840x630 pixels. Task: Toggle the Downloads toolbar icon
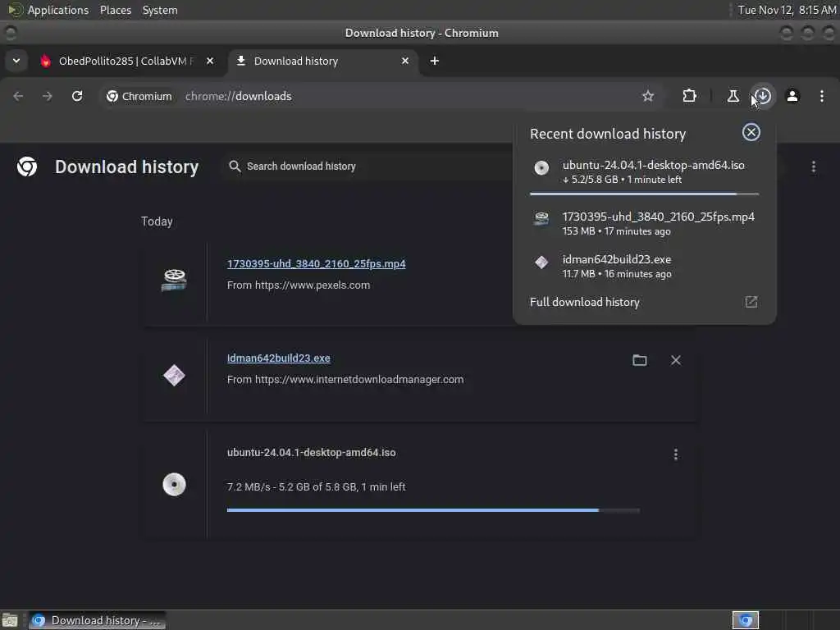click(x=763, y=97)
